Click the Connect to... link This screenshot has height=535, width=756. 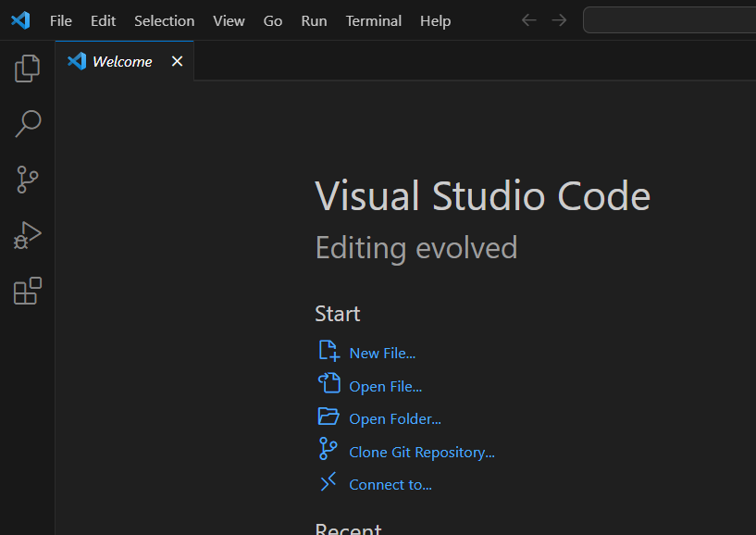tap(390, 485)
